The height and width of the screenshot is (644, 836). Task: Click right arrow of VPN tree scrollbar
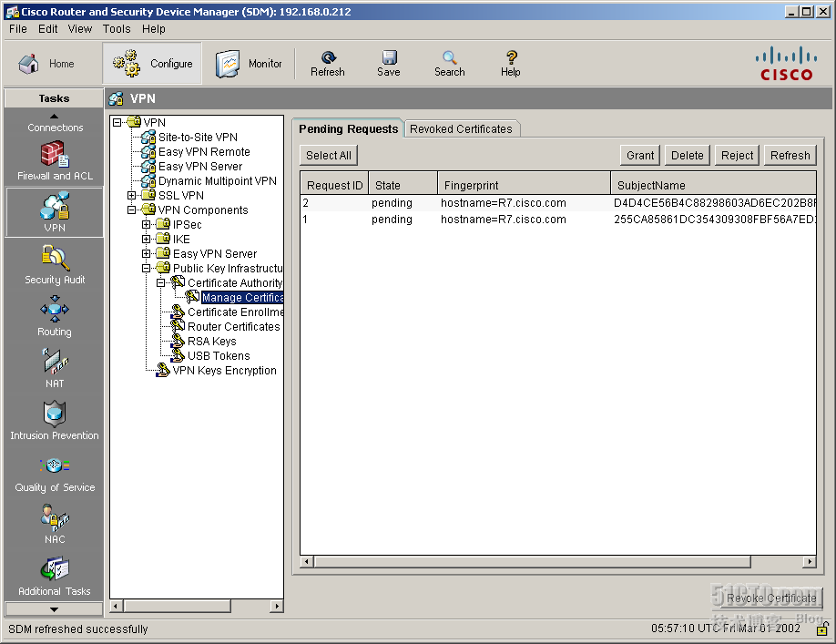coord(277,606)
